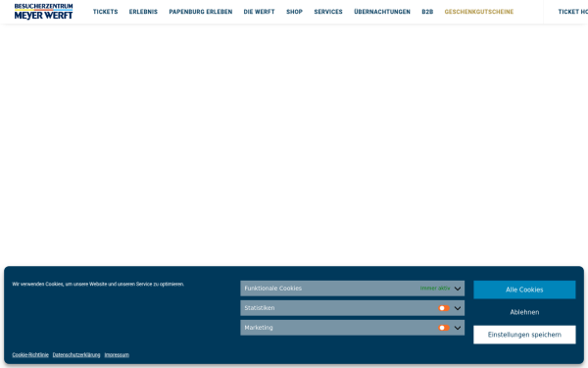The width and height of the screenshot is (588, 368).
Task: Open the Cookie-Richtlinie link
Action: click(x=30, y=355)
